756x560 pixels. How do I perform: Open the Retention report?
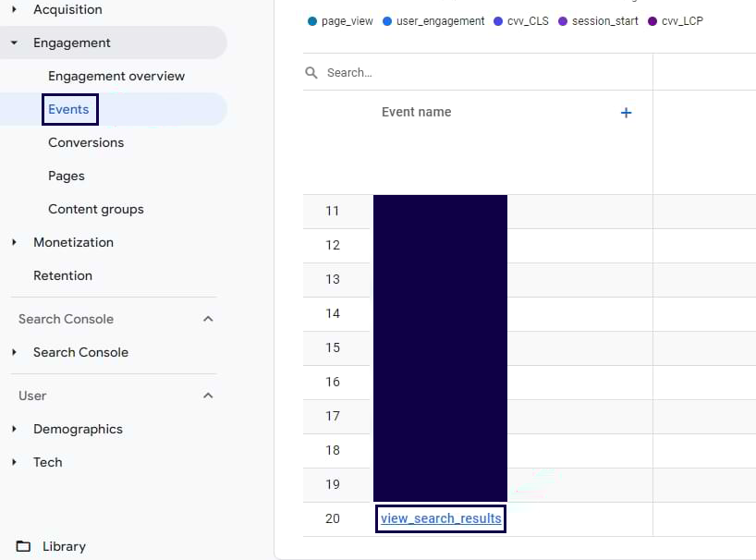click(x=63, y=275)
